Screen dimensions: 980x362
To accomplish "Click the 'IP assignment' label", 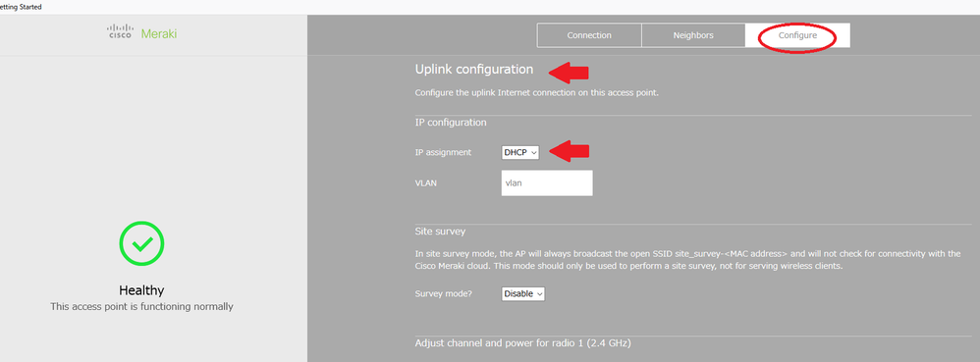I will click(443, 152).
